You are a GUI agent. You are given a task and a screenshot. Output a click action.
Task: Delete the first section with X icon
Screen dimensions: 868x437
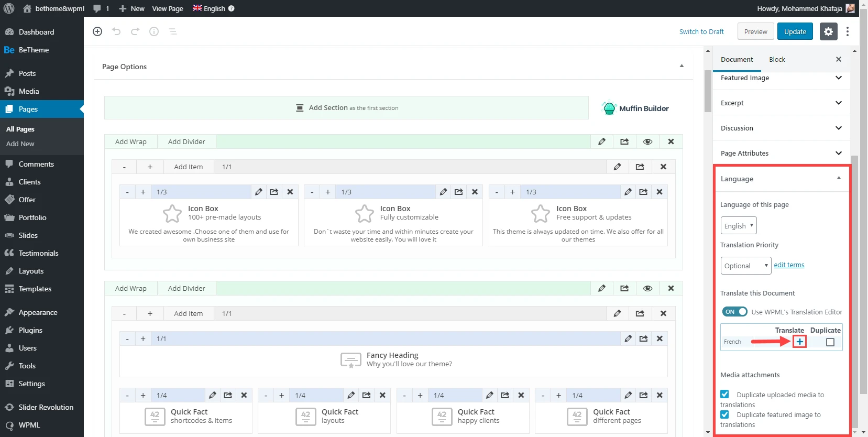coord(671,141)
